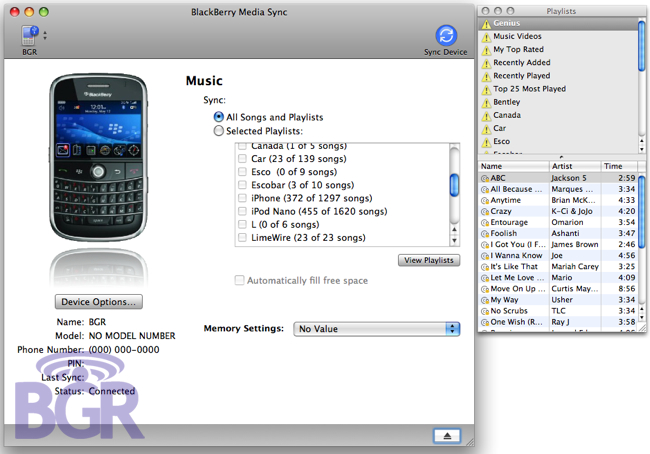Viewport: 650px width, 454px height.
Task: Click the song icon next to My Way
Action: click(x=485, y=300)
